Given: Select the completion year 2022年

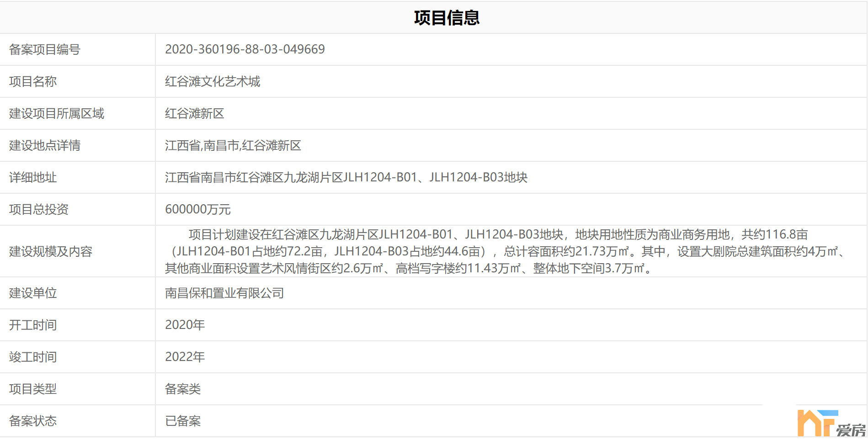Looking at the screenshot, I should pos(185,357).
